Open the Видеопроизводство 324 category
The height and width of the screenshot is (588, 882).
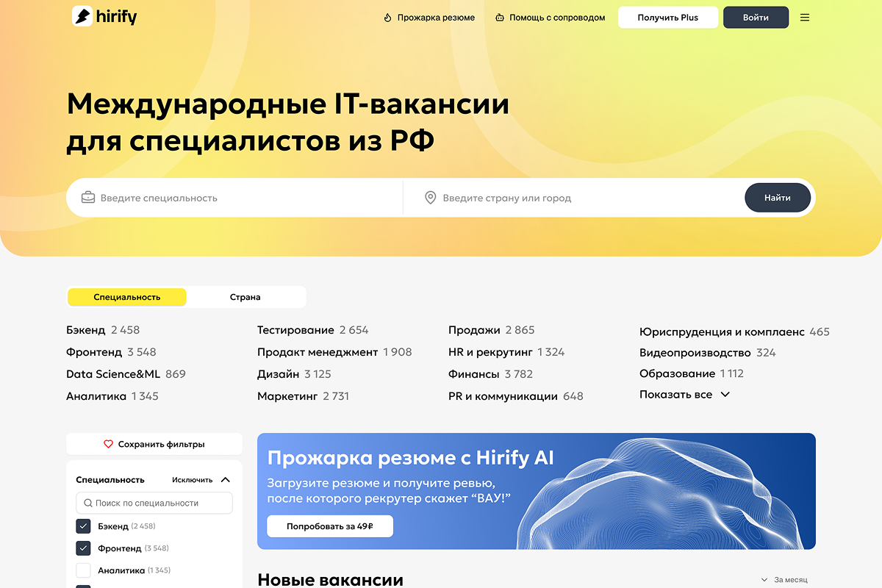click(708, 353)
